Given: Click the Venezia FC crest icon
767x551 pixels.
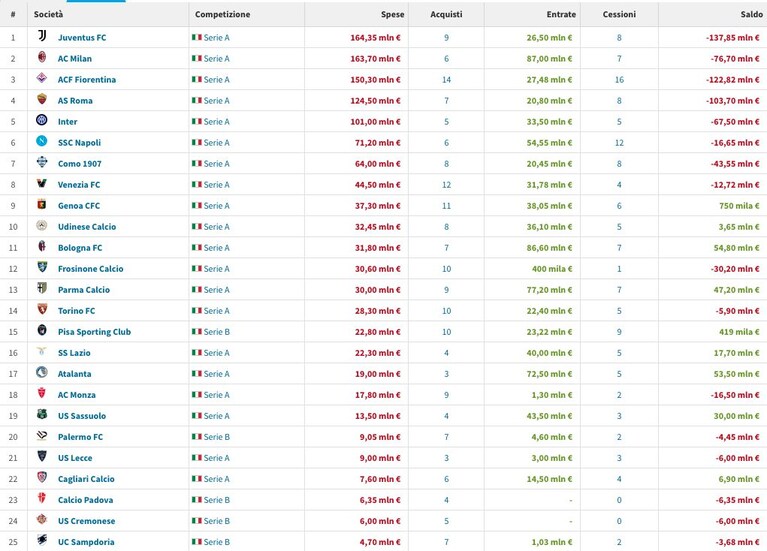Looking at the screenshot, I should click(42, 183).
